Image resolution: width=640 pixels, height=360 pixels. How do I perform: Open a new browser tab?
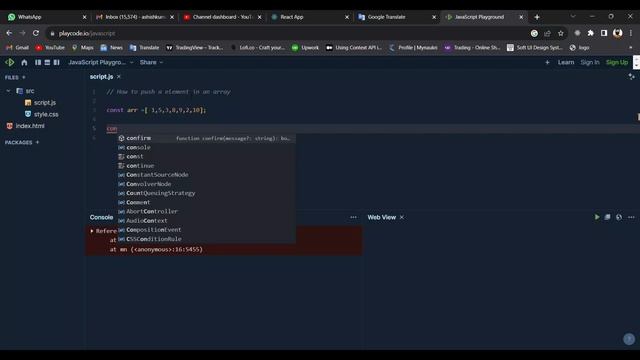(537, 17)
